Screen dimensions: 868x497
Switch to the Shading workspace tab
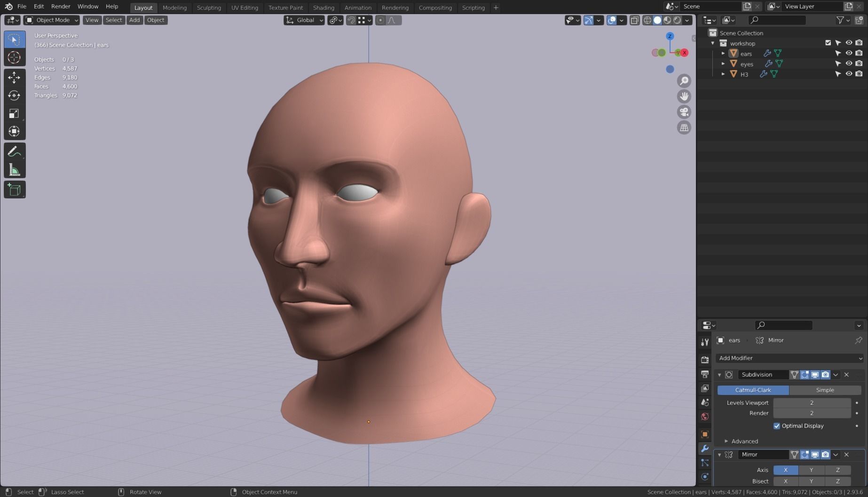(324, 8)
